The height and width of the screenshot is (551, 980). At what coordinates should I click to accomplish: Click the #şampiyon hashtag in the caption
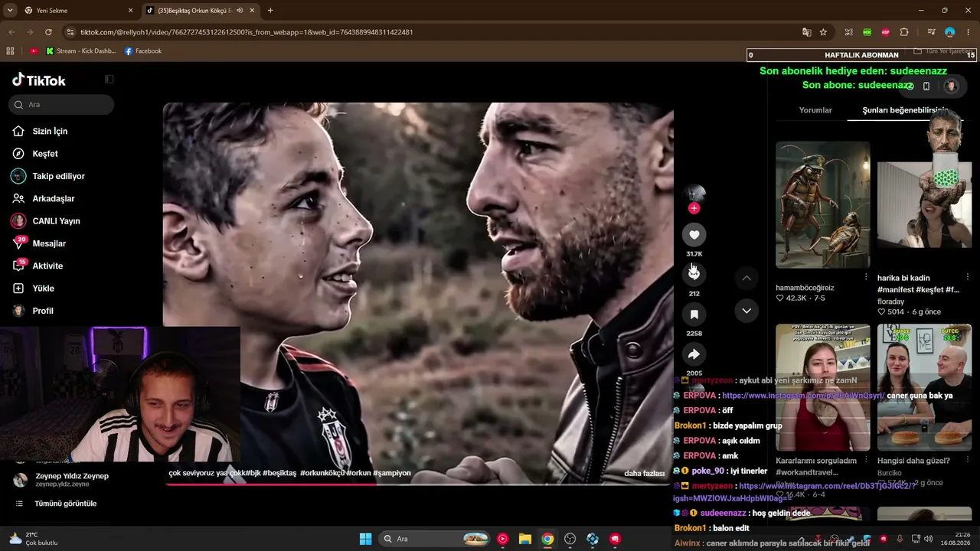[x=392, y=473]
